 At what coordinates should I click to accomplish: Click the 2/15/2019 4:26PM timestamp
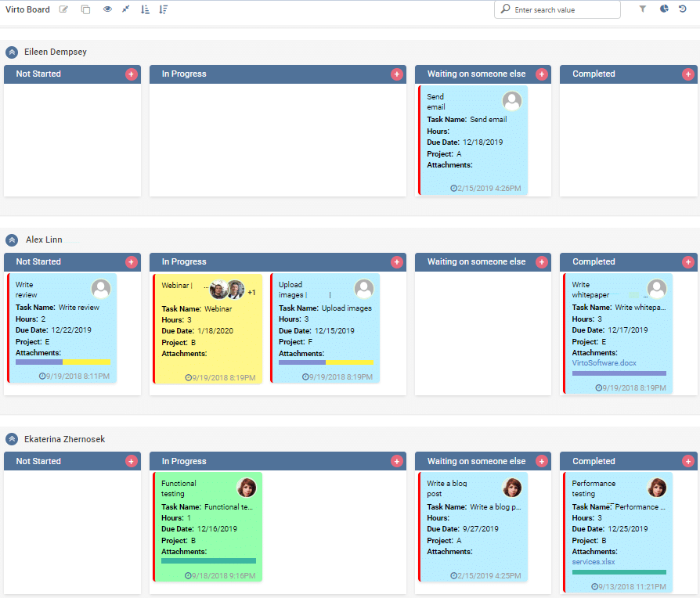(485, 189)
